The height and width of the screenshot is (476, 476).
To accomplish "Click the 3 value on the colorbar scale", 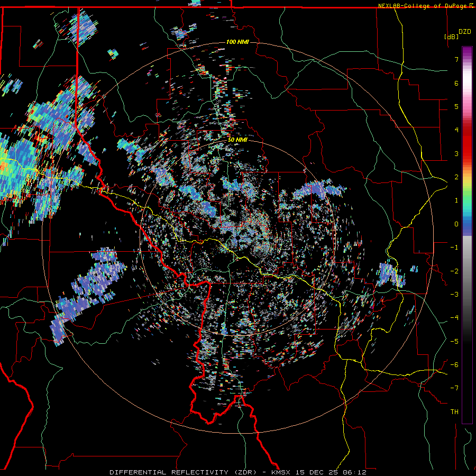I will pos(456,153).
